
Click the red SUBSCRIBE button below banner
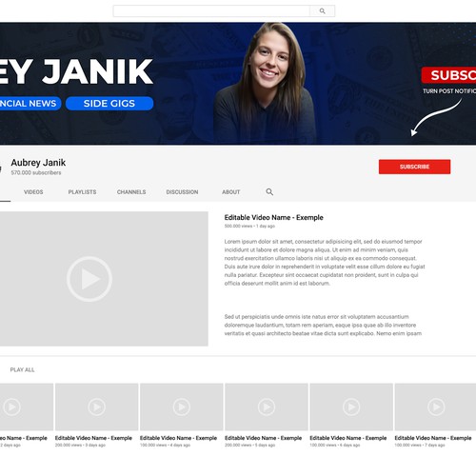414,167
